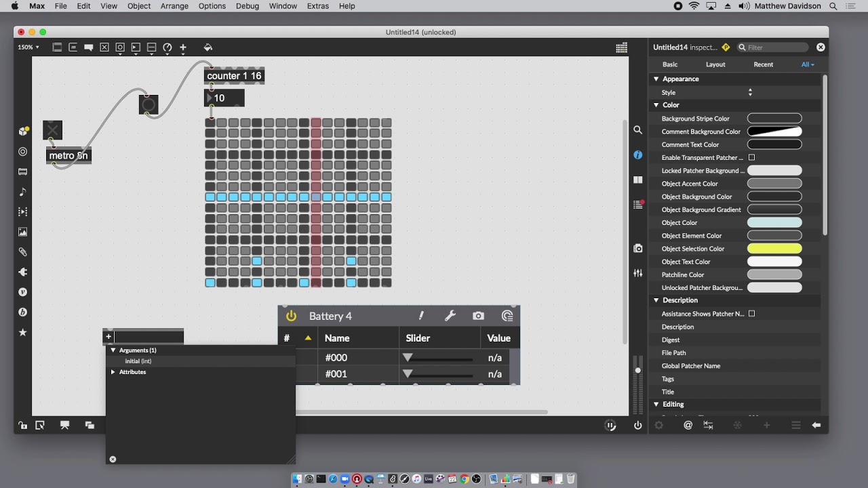Open the Max console list icon

637,204
